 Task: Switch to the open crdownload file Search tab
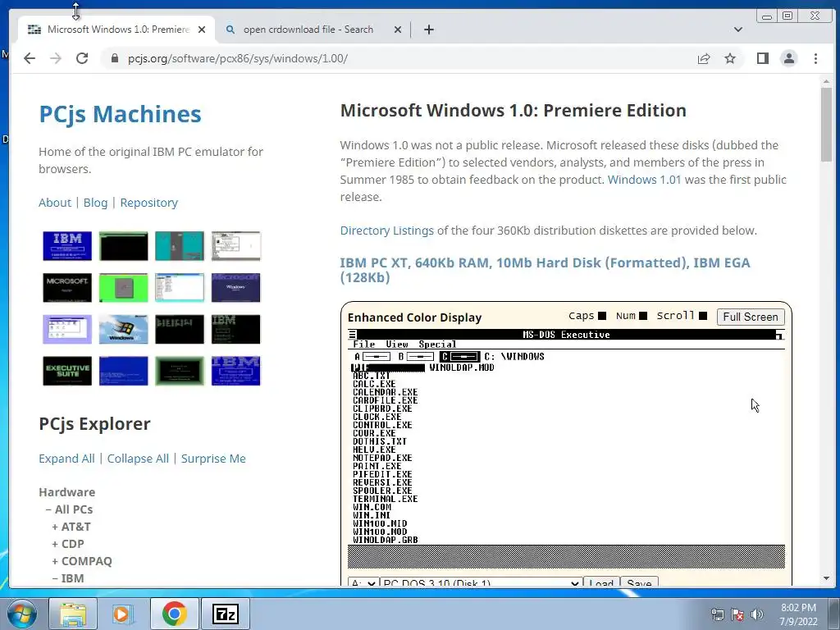click(x=308, y=30)
